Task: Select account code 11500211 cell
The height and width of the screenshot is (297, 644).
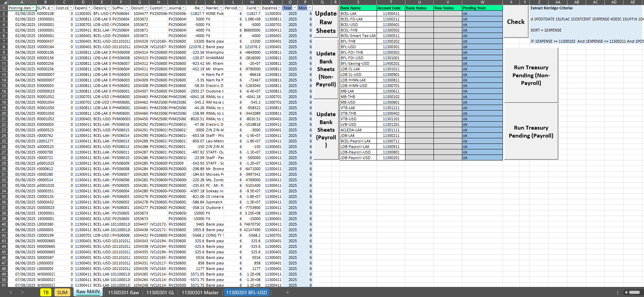Action: coord(391,19)
